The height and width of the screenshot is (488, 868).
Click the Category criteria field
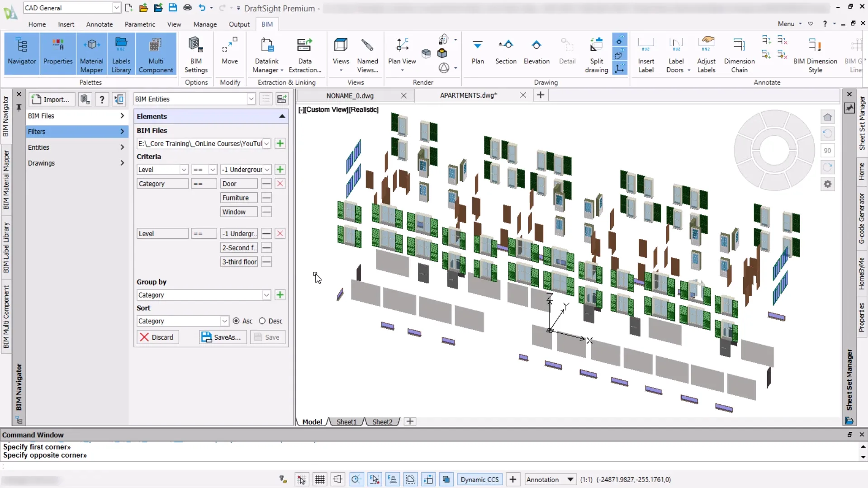(x=162, y=184)
